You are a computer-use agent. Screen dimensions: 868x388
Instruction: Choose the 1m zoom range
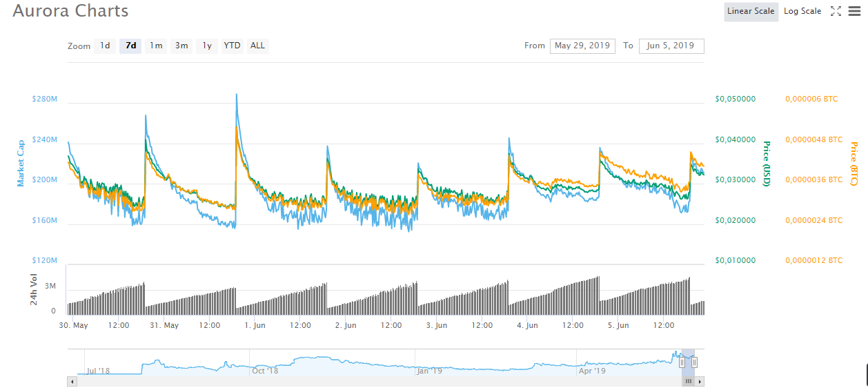coord(156,46)
